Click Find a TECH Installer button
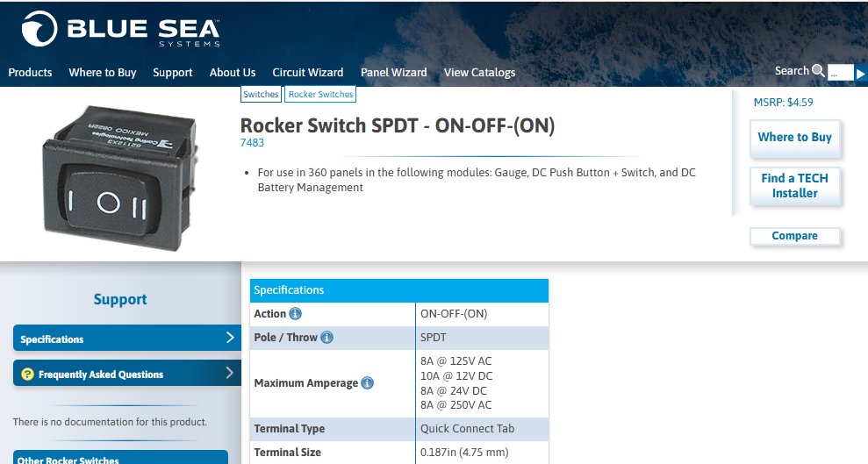 pos(795,186)
